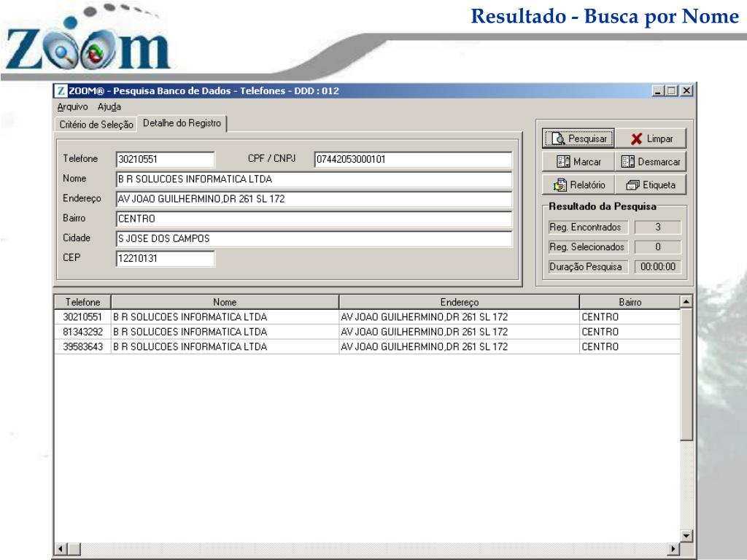Close the ZOOM window
Viewport: 747px width, 560px height.
click(686, 90)
